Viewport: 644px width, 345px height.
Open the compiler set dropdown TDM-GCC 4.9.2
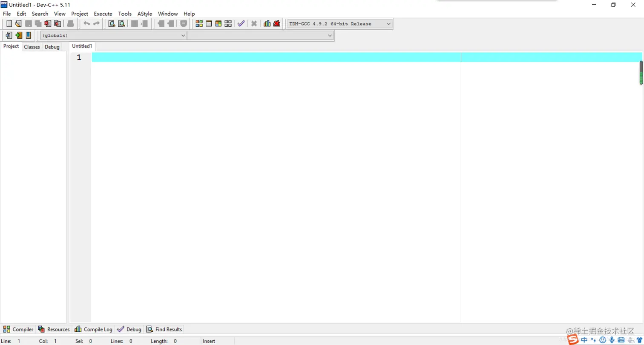click(x=339, y=24)
